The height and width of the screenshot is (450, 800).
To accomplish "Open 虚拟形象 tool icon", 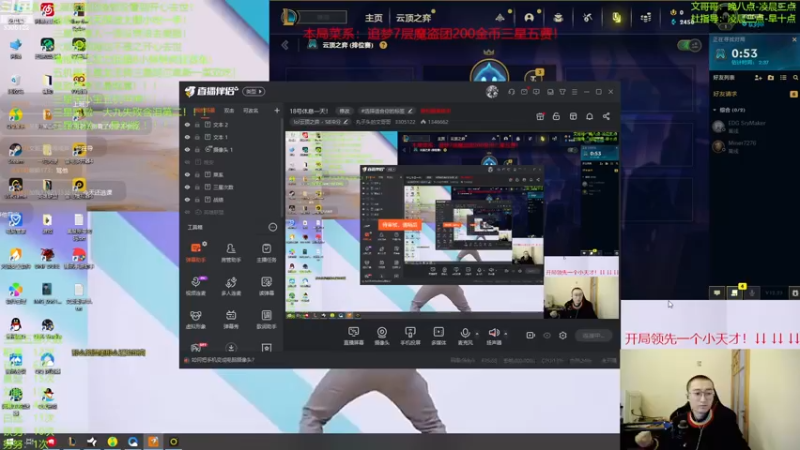I will (195, 319).
